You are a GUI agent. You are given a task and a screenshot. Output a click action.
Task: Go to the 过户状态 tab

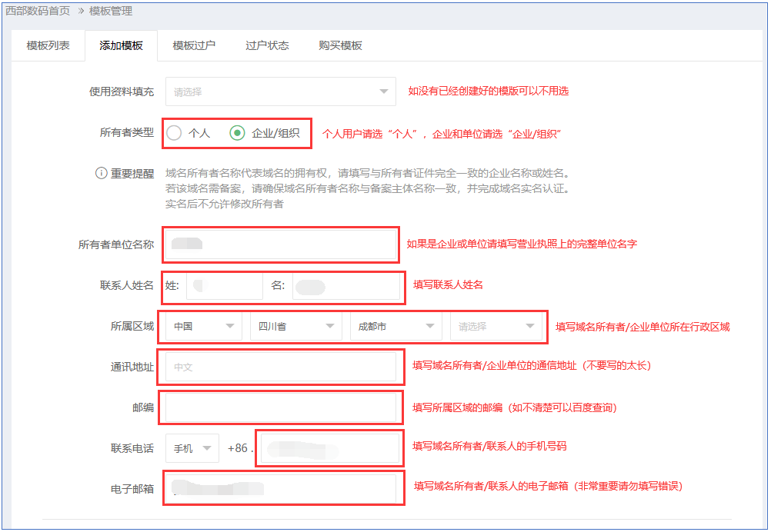click(x=267, y=45)
